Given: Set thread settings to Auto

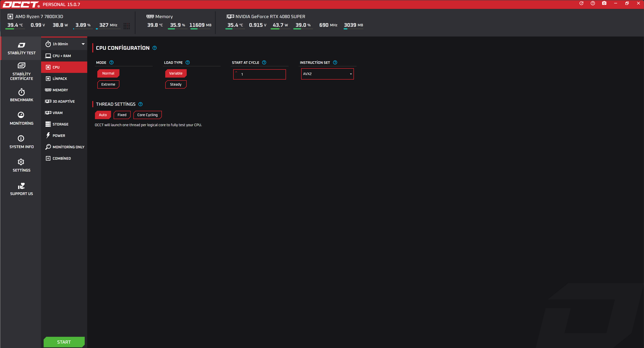Looking at the screenshot, I should click(x=103, y=115).
